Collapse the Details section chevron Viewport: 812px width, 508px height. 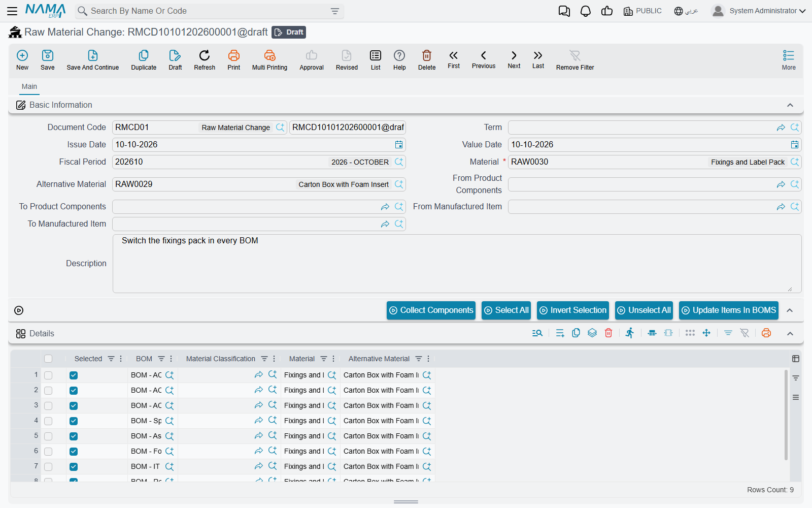tap(790, 334)
